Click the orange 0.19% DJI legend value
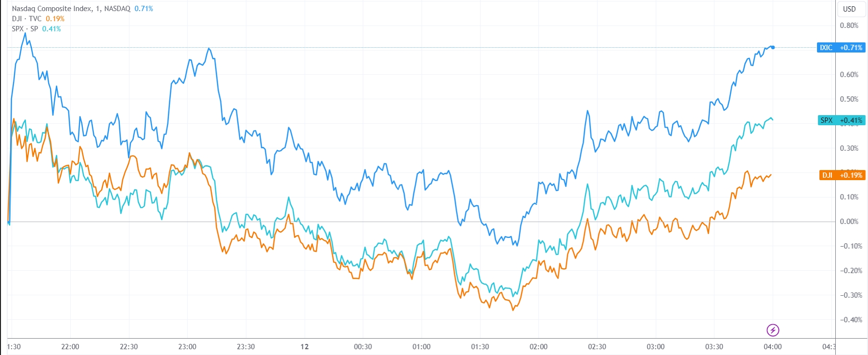Viewport: 868px width, 355px height. tap(55, 19)
